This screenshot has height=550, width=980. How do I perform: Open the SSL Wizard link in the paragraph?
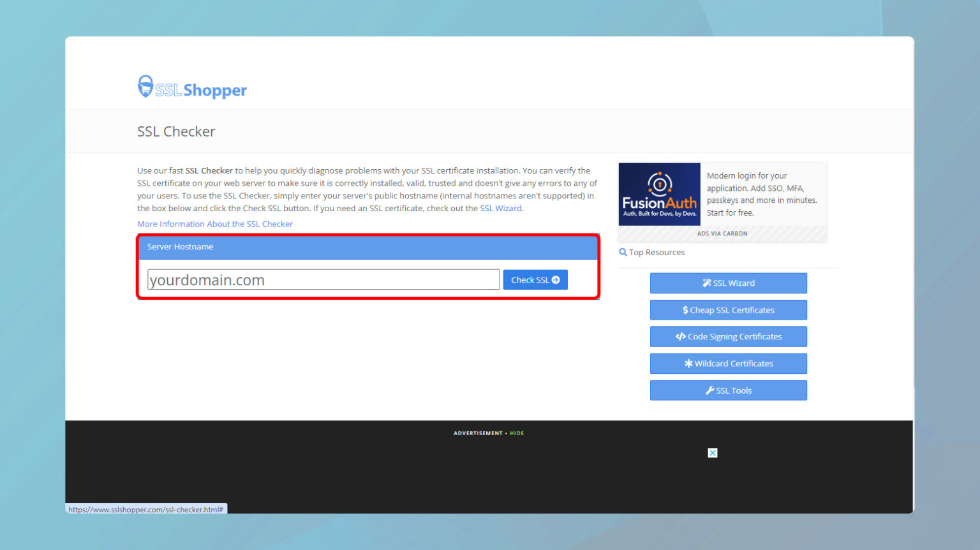click(500, 208)
